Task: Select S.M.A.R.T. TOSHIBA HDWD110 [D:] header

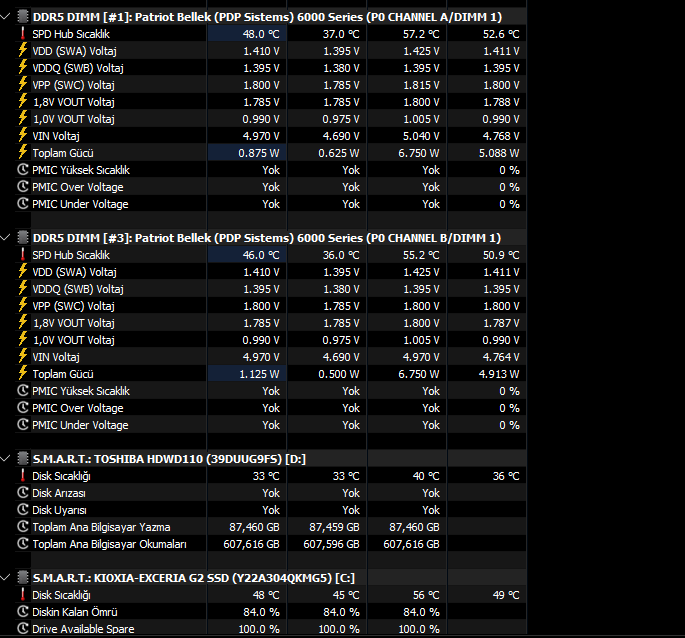Action: [169, 459]
